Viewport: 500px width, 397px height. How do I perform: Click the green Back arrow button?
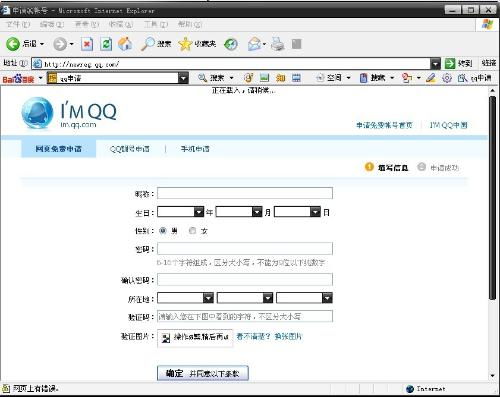click(13, 44)
